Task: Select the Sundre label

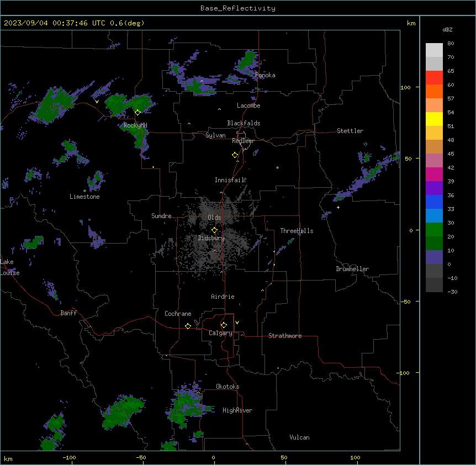Action: (161, 216)
